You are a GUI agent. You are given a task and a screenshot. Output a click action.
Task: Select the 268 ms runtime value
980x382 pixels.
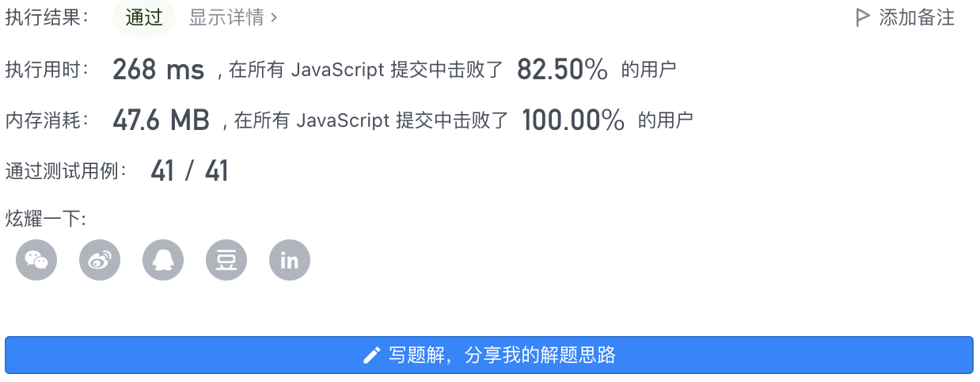click(158, 70)
